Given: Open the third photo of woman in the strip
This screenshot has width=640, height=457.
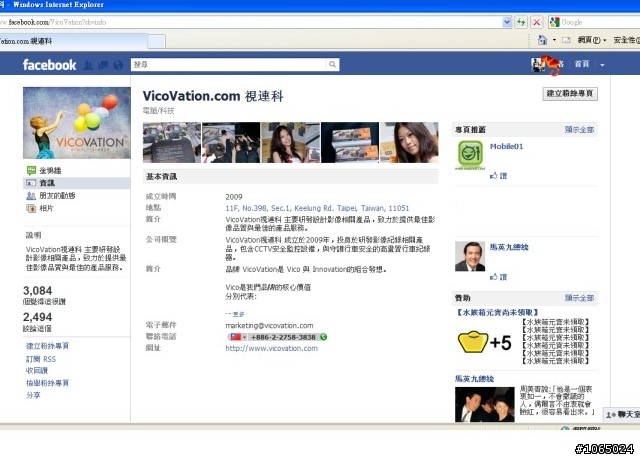Looking at the screenshot, I should 290,142.
